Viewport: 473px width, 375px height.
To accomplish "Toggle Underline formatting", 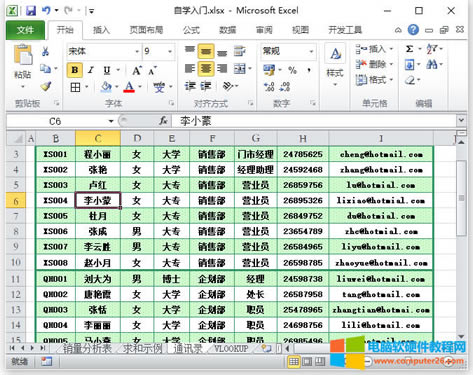I will point(107,70).
